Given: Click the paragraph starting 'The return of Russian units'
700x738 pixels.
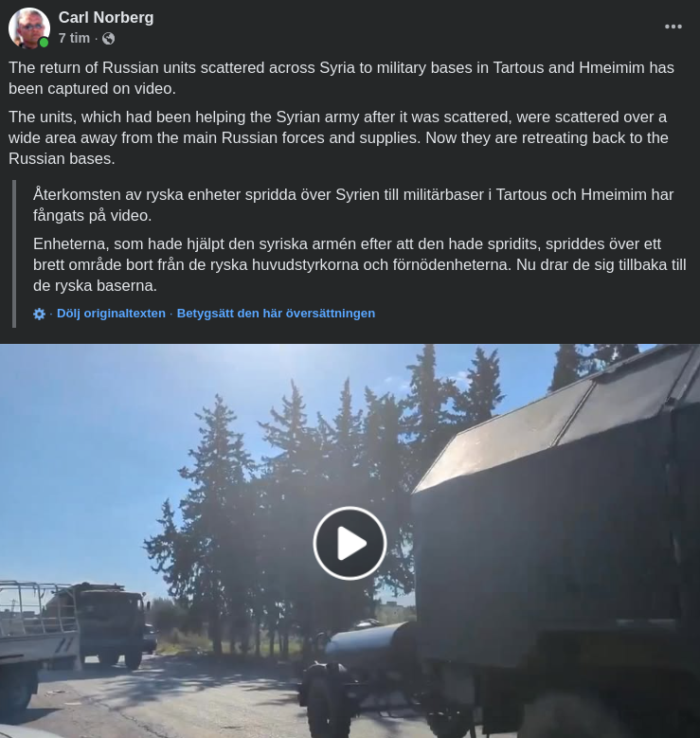Looking at the screenshot, I should 341,78.
